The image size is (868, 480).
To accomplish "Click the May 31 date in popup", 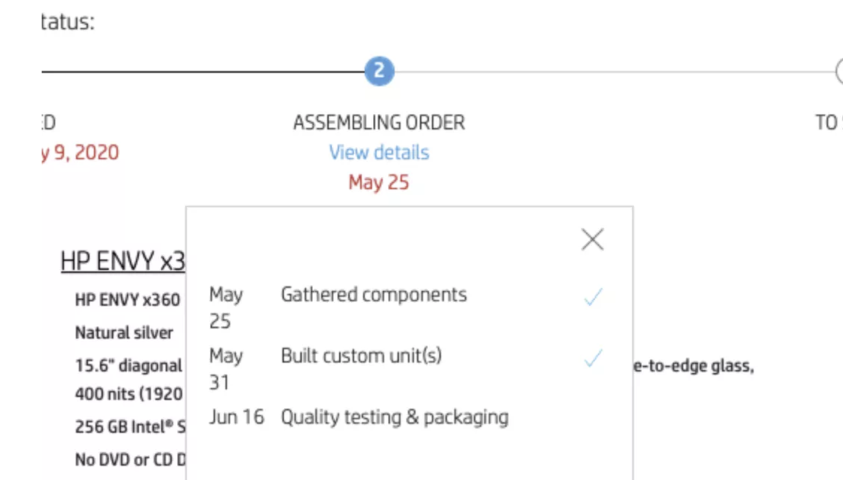I will click(225, 369).
